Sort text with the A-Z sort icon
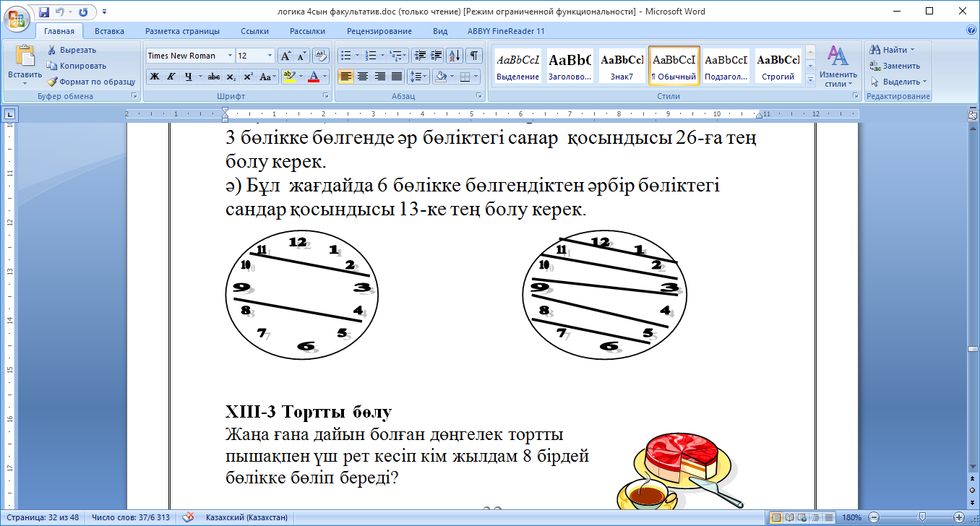 pos(455,56)
